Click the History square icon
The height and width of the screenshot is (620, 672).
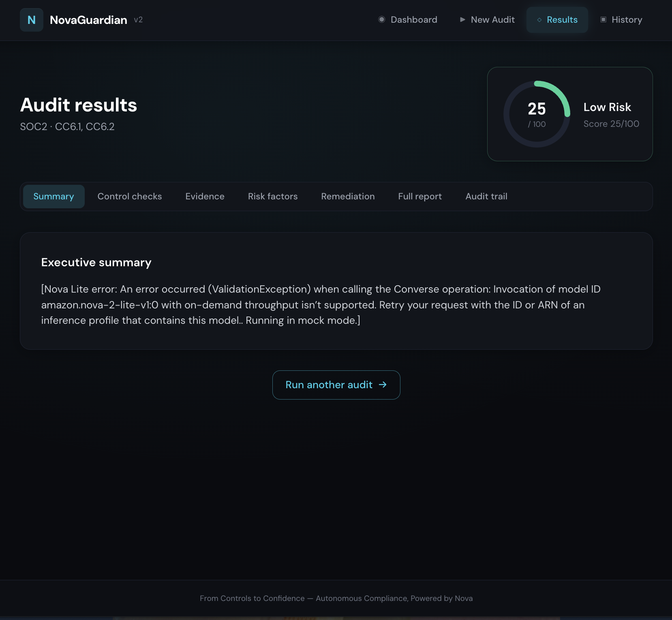tap(604, 19)
